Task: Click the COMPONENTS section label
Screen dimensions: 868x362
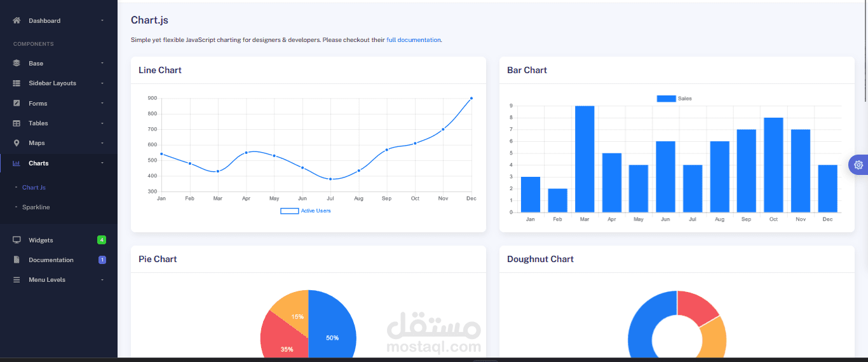Action: (34, 44)
